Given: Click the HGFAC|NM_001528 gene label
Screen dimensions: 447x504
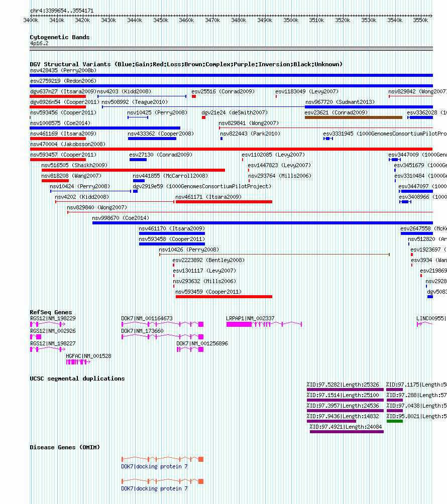Looking at the screenshot, I should pyautogui.click(x=88, y=356).
